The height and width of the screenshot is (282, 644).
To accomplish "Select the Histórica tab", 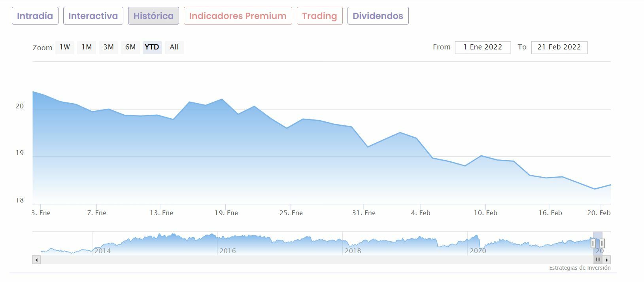I will tap(153, 16).
